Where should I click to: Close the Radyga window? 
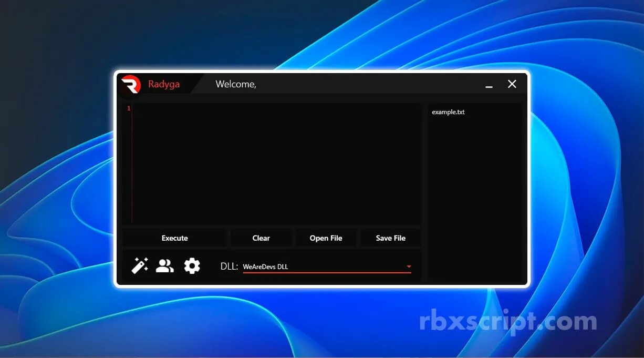[x=512, y=84]
